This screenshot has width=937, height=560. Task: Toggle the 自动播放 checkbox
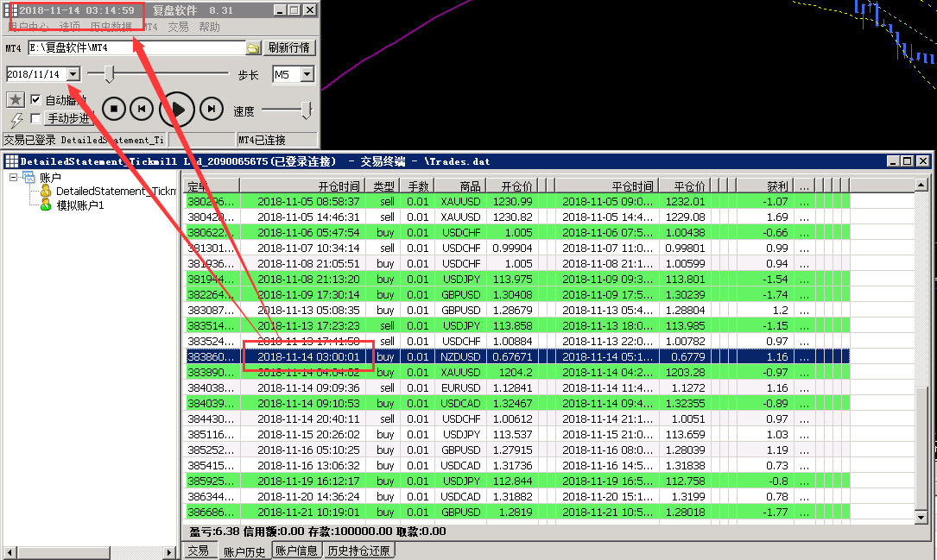click(35, 100)
